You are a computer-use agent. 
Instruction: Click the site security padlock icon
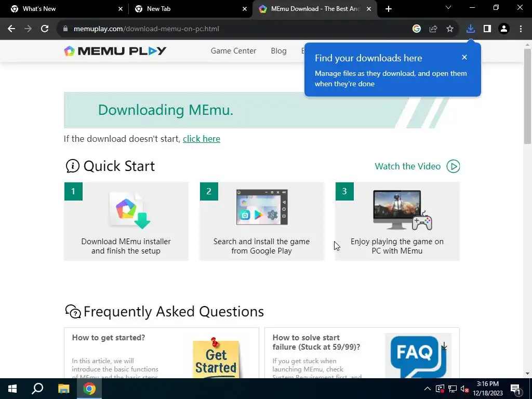pyautogui.click(x=65, y=29)
